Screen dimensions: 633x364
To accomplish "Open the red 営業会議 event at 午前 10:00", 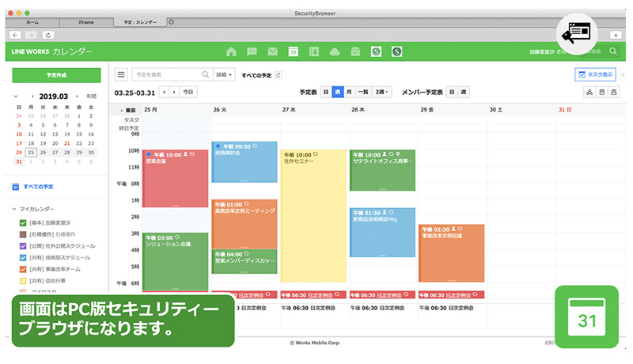I will click(x=175, y=178).
